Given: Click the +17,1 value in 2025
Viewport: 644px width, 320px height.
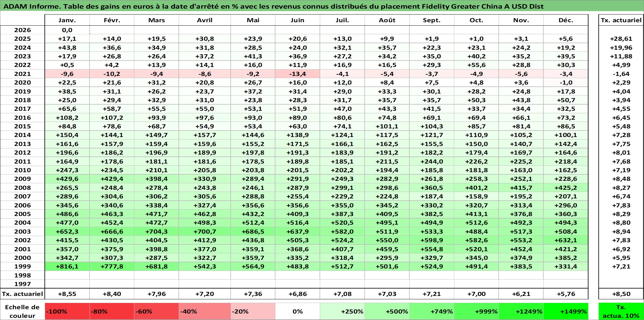Looking at the screenshot, I should (67, 39).
